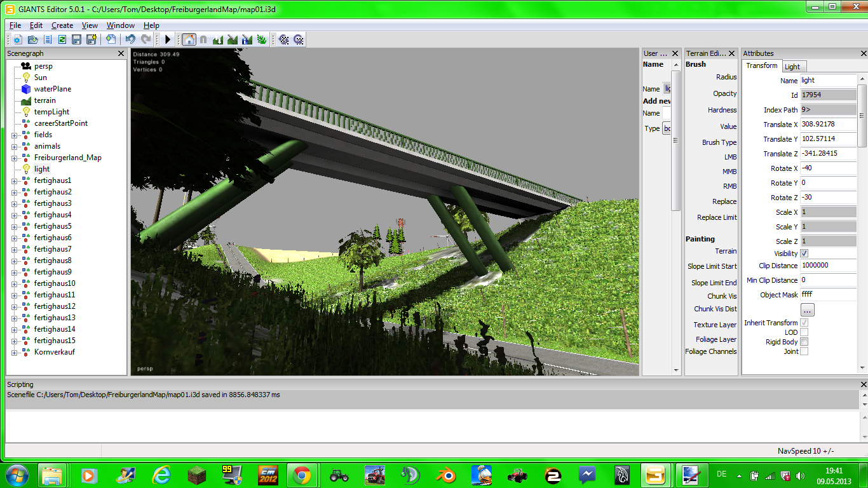868x488 pixels.
Task: Activate the terrain sculpt up-down arrows icon
Action: click(218, 39)
